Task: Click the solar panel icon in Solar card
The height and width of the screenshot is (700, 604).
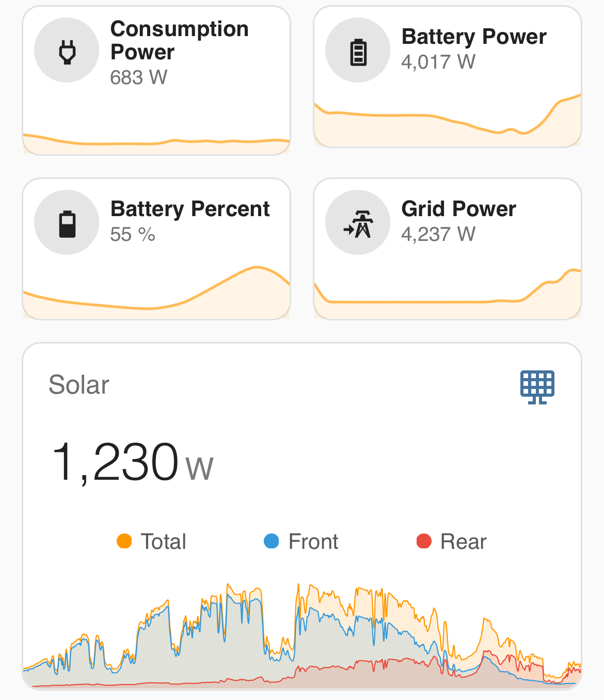Action: tap(537, 387)
